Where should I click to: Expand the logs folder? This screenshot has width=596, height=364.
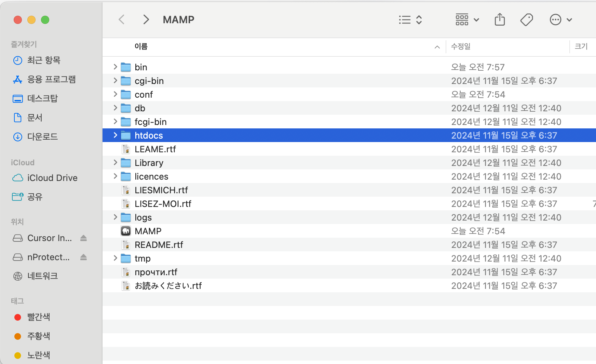(x=115, y=217)
